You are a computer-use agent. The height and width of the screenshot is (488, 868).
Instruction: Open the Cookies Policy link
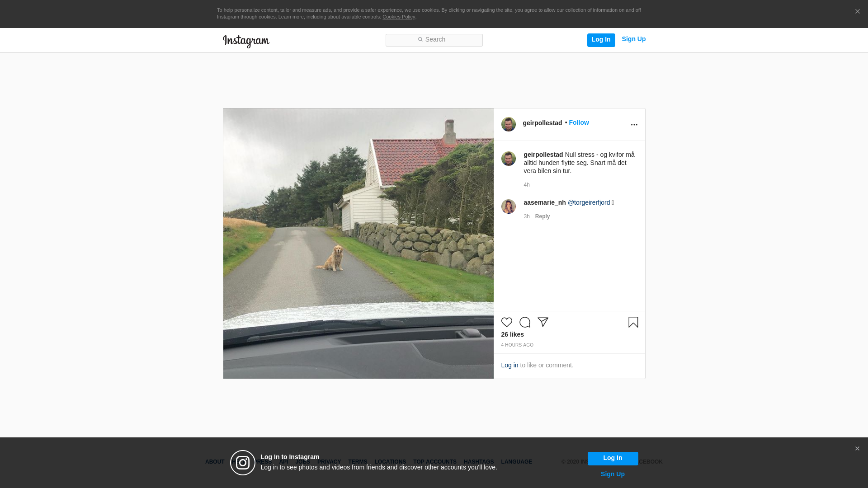pyautogui.click(x=399, y=17)
